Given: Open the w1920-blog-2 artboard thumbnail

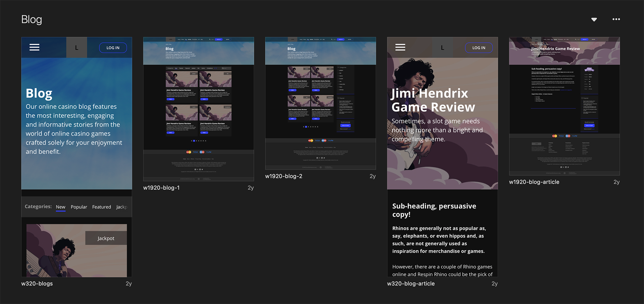Looking at the screenshot, I should (320, 103).
